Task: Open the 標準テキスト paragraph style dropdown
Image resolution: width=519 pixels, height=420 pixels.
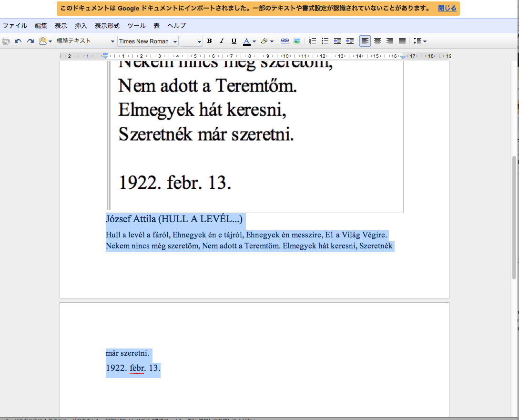Action: (x=85, y=41)
